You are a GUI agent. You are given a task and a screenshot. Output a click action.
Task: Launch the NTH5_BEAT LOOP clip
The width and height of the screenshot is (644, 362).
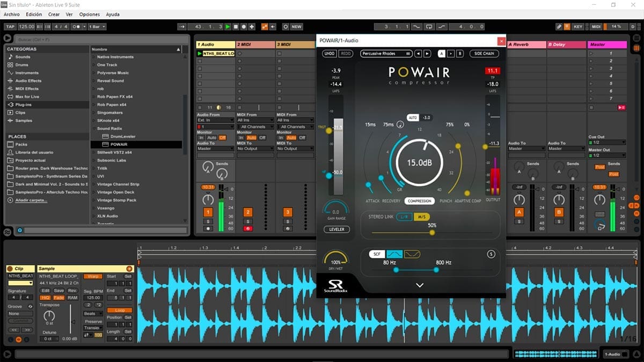200,54
